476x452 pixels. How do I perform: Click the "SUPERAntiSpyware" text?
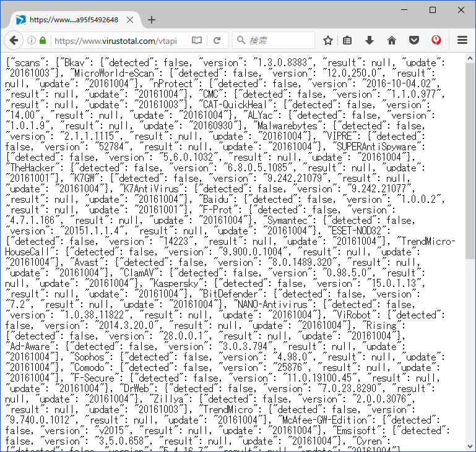376,147
